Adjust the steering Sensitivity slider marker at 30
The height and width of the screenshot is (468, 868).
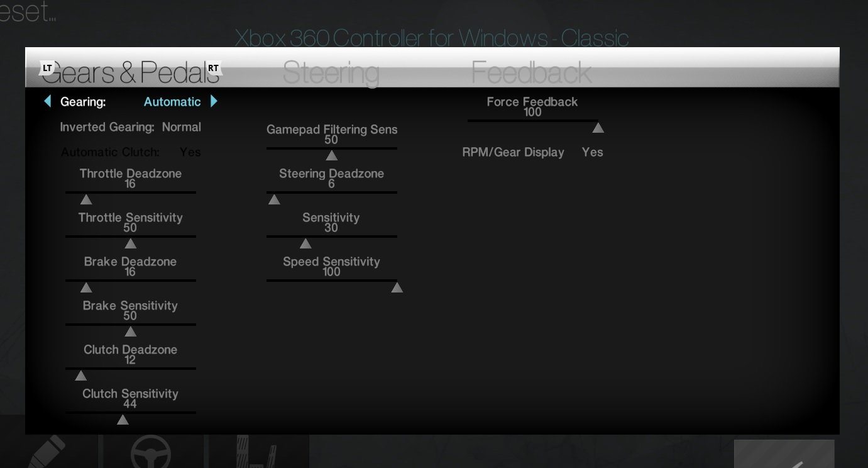[x=305, y=244]
